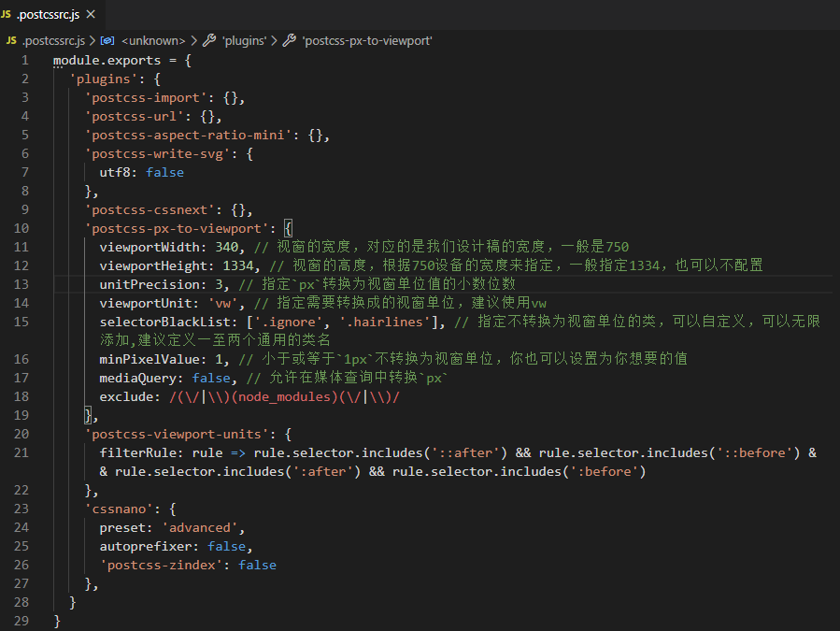Click the mediaQuery false value

(211, 378)
